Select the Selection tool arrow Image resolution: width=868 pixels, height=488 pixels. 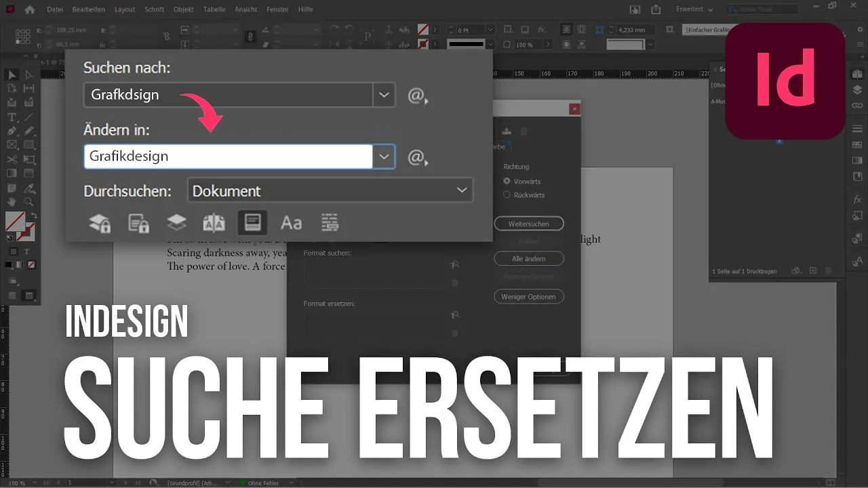pos(12,75)
